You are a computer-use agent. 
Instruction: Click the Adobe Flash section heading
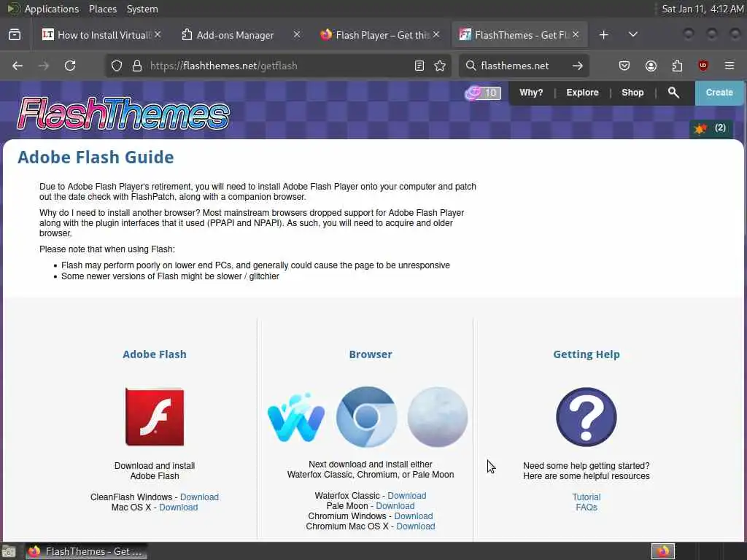tap(155, 354)
